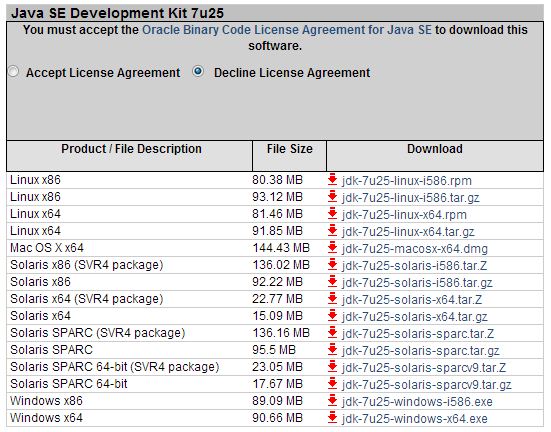
Task: Click the download arrow beside jdk-7u25-linux-x64.tar.gz
Action: point(332,230)
